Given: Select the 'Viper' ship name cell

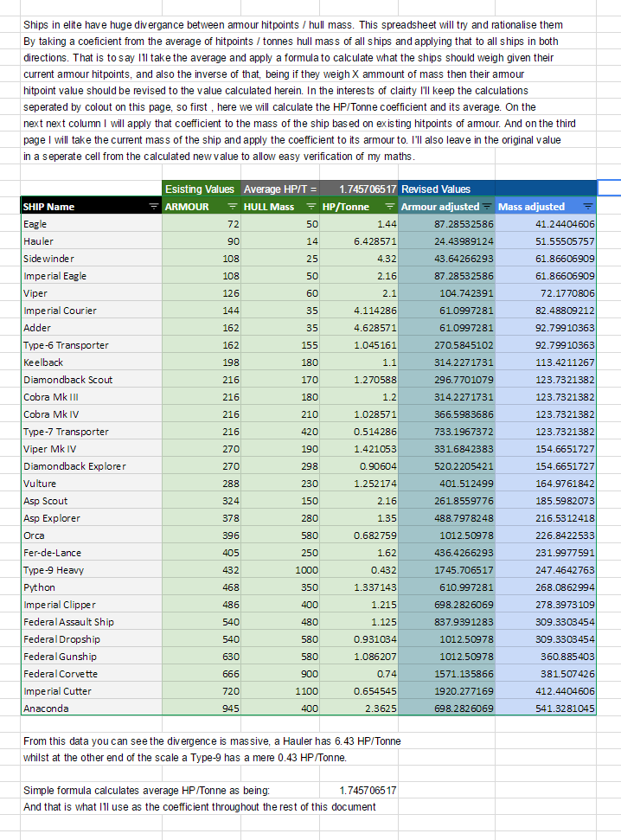Looking at the screenshot, I should click(92, 293).
